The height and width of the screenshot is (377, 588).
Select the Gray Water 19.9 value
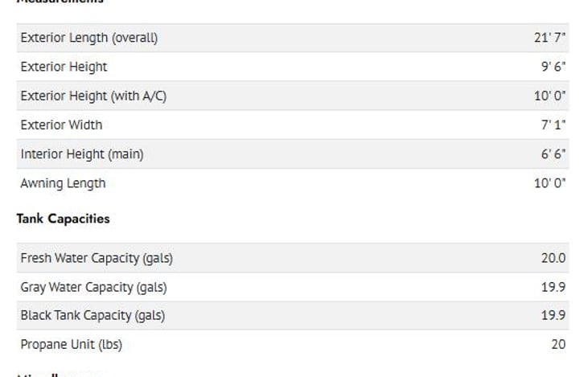[553, 287]
